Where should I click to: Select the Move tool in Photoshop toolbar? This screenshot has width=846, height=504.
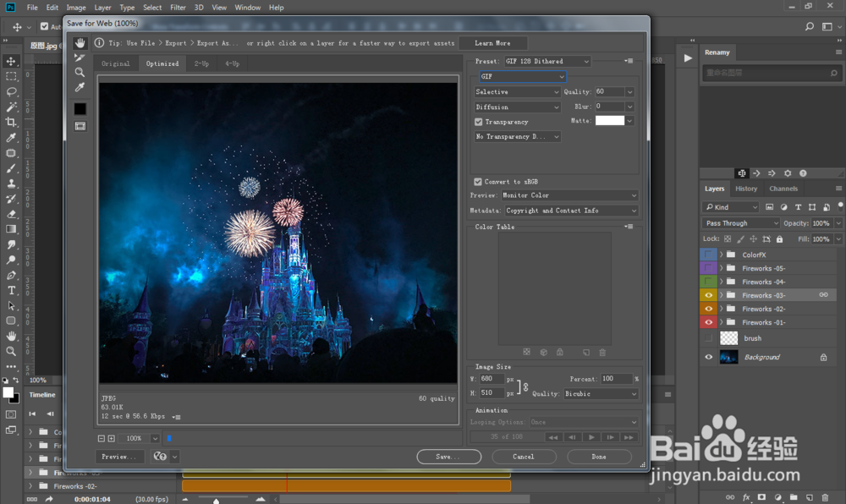coord(11,62)
